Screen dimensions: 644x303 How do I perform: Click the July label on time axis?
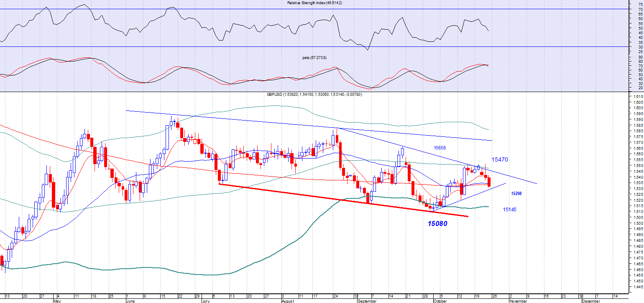(207, 301)
